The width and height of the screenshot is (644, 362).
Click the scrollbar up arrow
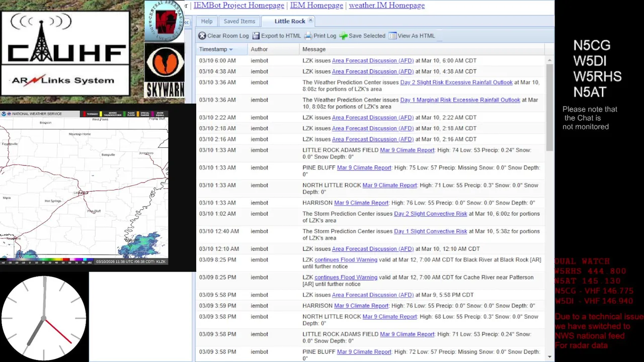click(x=549, y=59)
